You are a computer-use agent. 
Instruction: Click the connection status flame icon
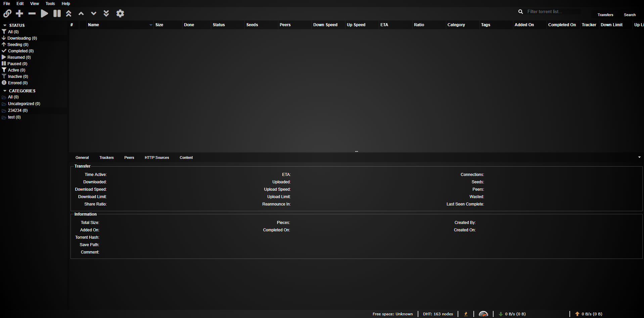466,314
